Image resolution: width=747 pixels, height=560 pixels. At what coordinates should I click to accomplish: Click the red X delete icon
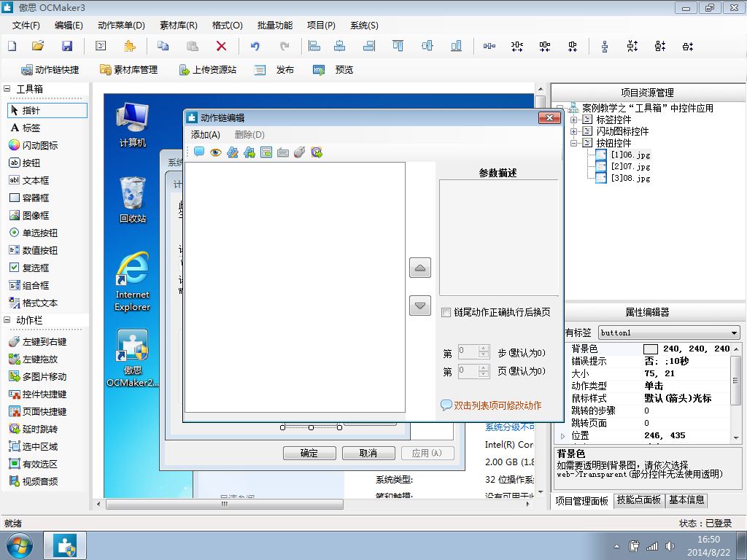click(x=221, y=46)
